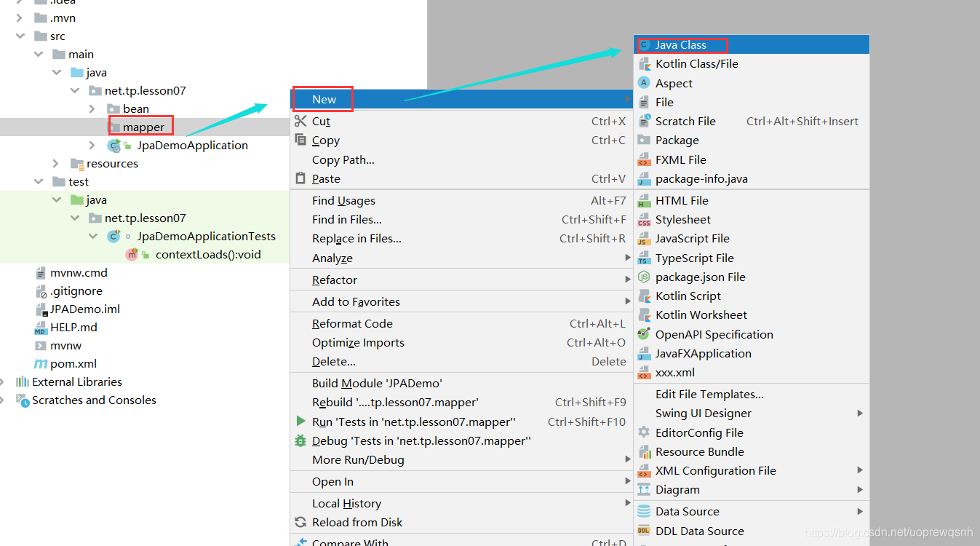The image size is (980, 546).
Task: Choose Reformat Code
Action: click(x=461, y=323)
